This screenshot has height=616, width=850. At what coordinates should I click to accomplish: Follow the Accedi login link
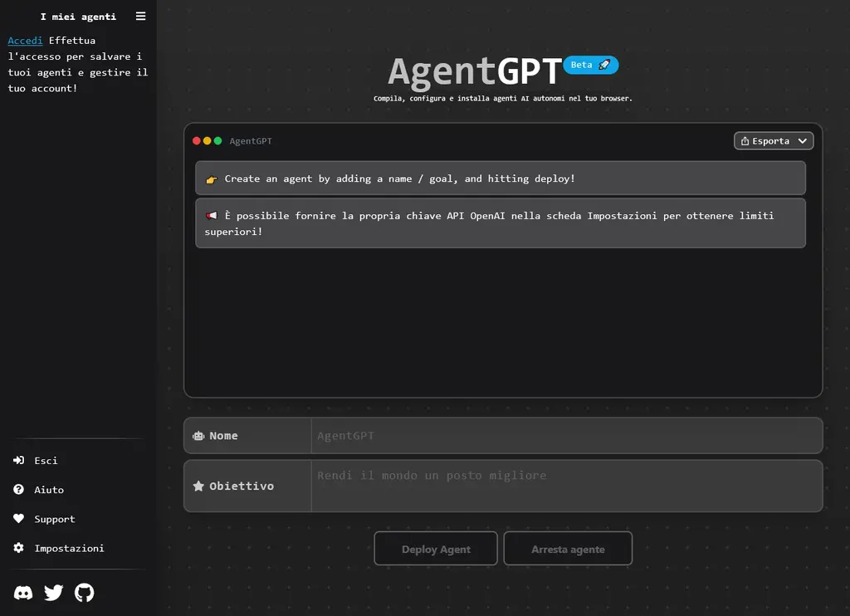click(x=25, y=41)
